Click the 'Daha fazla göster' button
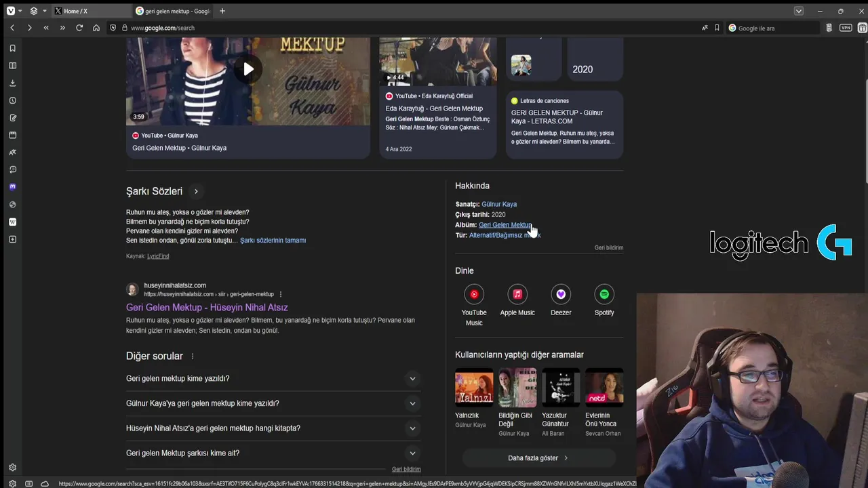The width and height of the screenshot is (868, 488). (x=538, y=458)
